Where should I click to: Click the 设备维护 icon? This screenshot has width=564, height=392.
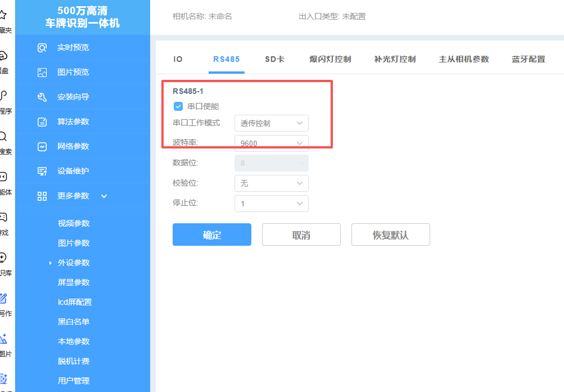42,171
